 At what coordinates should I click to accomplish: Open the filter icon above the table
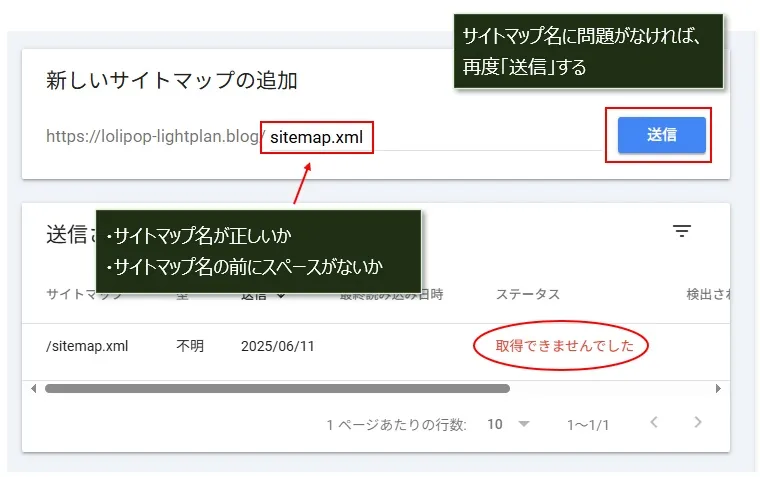(682, 231)
